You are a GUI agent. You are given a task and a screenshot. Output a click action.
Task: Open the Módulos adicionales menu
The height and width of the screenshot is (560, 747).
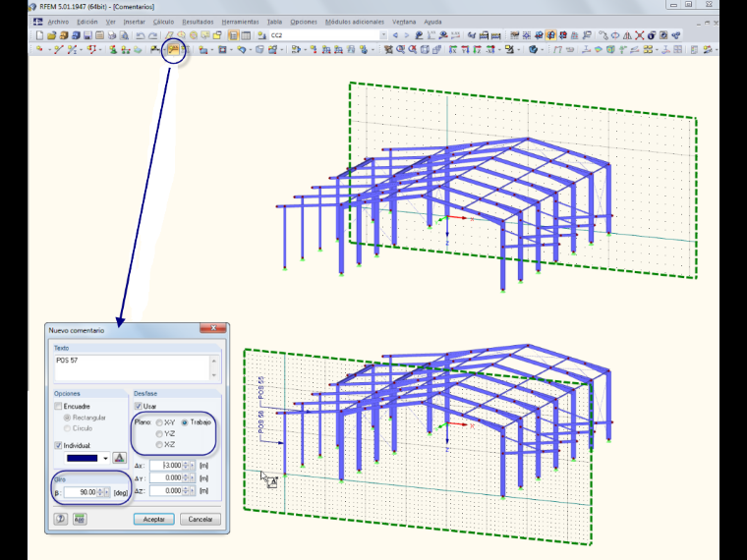(355, 22)
